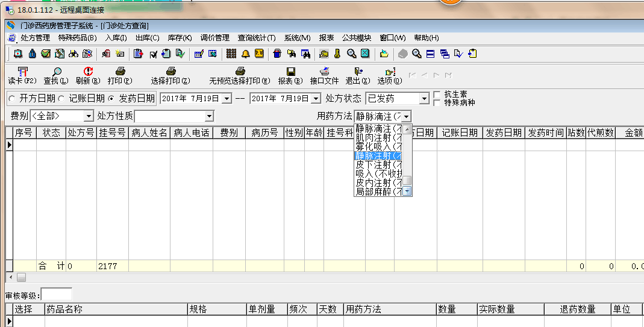Open the 查询统计(T) menu
Screen dimensions: 644x327
[x=257, y=38]
